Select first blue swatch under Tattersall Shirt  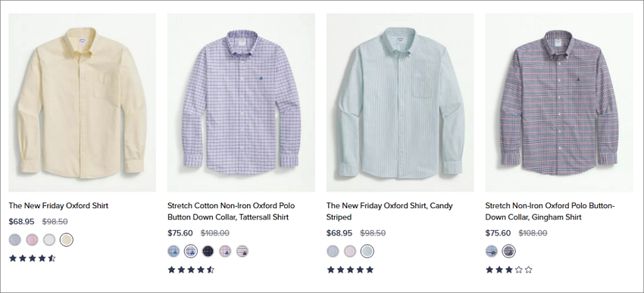point(174,251)
